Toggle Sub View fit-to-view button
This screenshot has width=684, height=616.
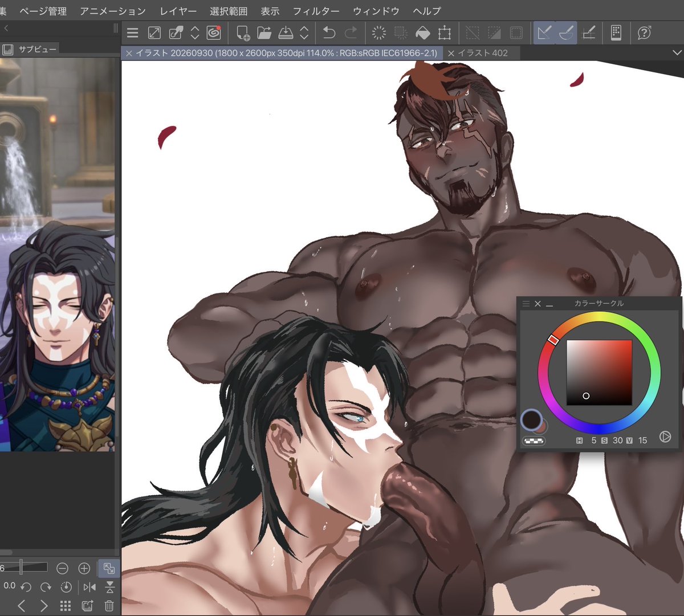(108, 568)
